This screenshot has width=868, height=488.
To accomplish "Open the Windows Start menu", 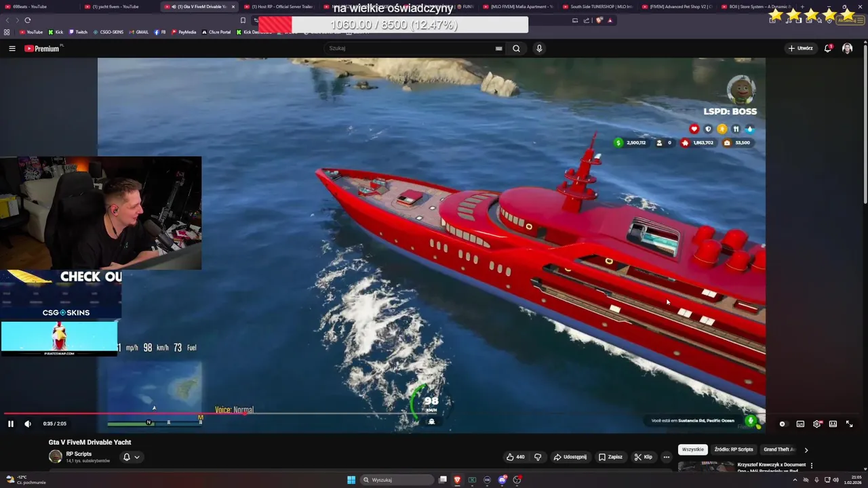I will pyautogui.click(x=351, y=480).
